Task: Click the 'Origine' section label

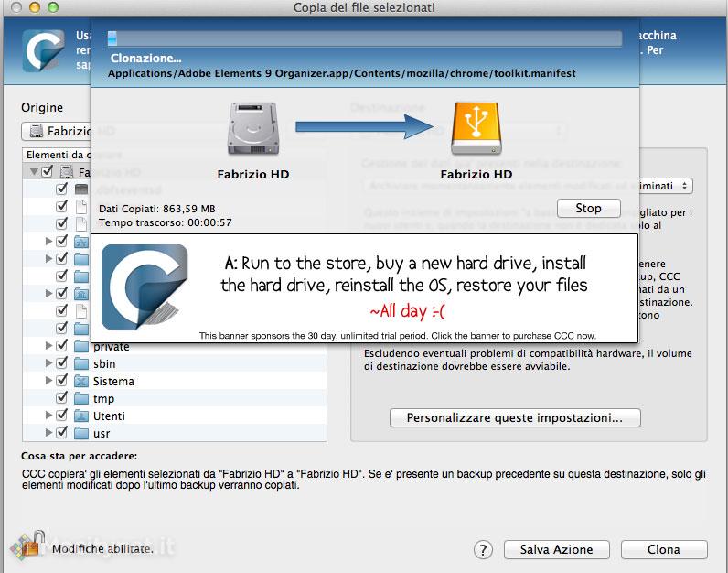Action: click(x=42, y=107)
